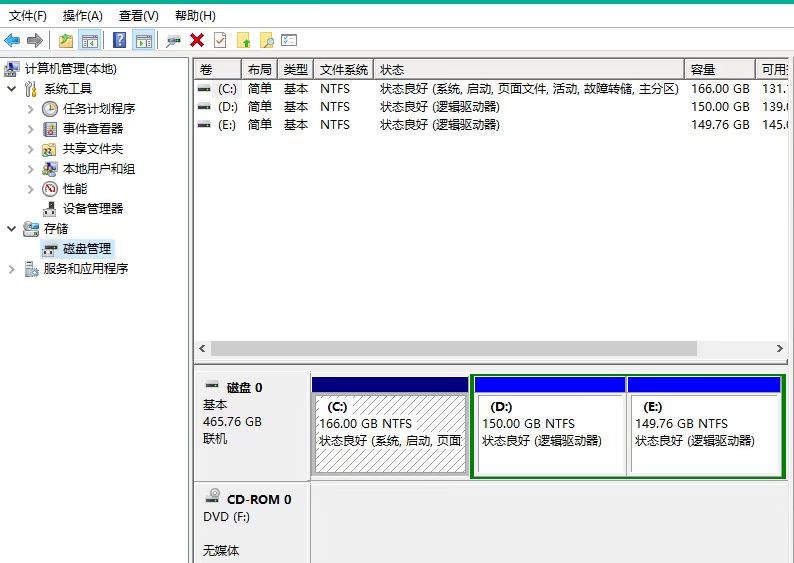Click the checklist settings toolbar icon
This screenshot has height=563, width=794.
289,40
